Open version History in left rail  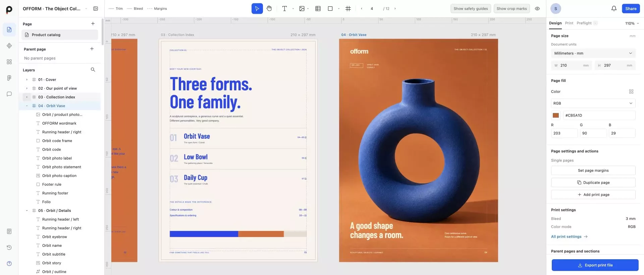pyautogui.click(x=9, y=247)
